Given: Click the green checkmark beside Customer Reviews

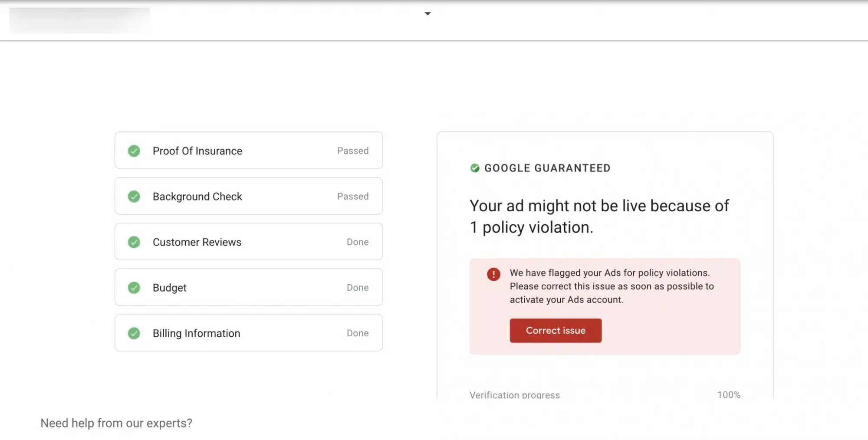Looking at the screenshot, I should click(x=134, y=242).
